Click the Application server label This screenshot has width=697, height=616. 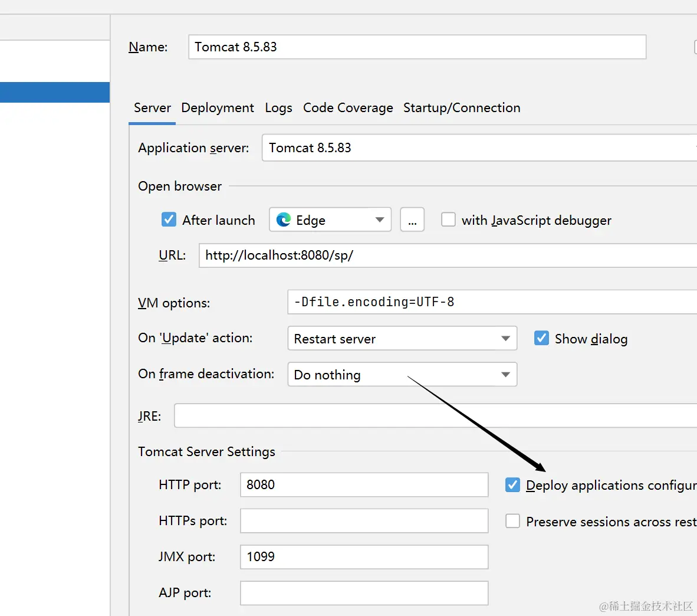click(x=193, y=148)
